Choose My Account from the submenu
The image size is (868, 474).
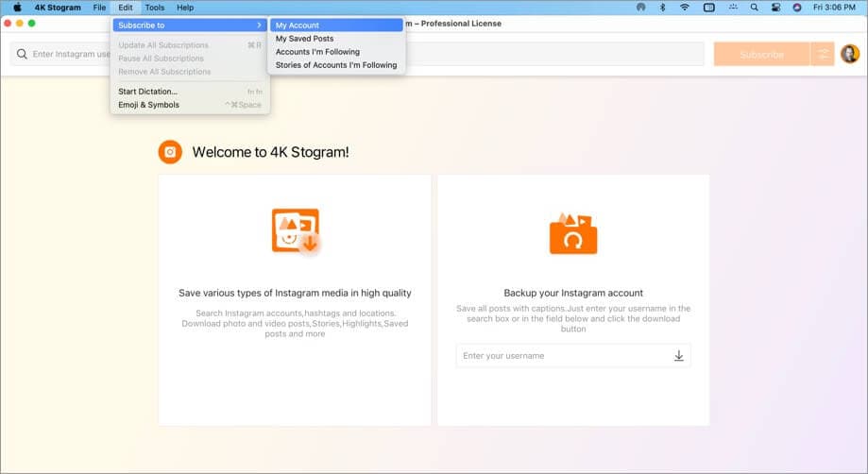pyautogui.click(x=336, y=25)
